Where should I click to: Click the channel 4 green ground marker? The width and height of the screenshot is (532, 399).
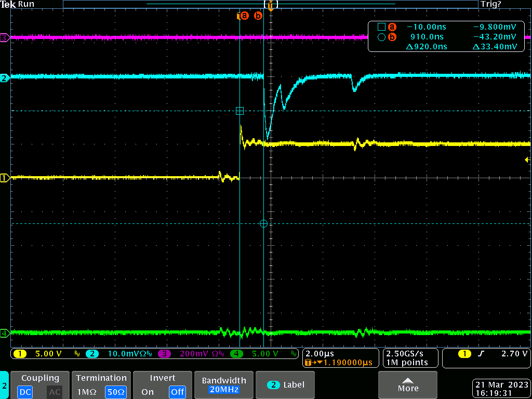[x=5, y=333]
